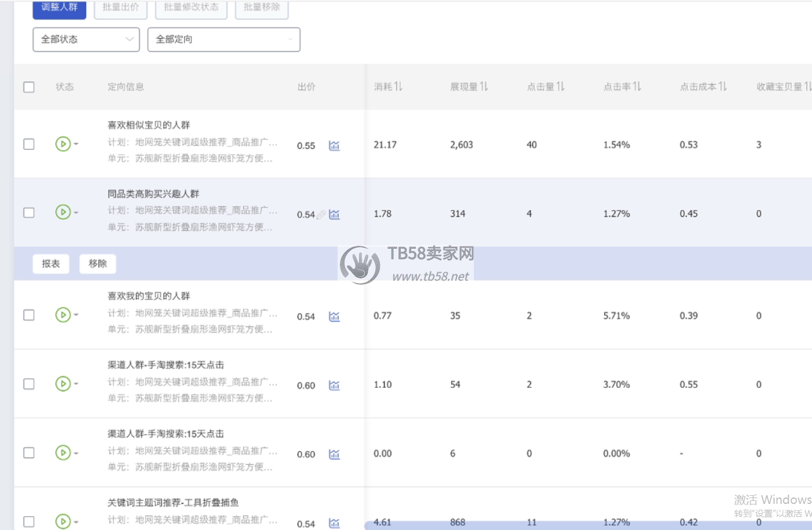
Task: Click 移除 to remove the selected audience
Action: [97, 264]
